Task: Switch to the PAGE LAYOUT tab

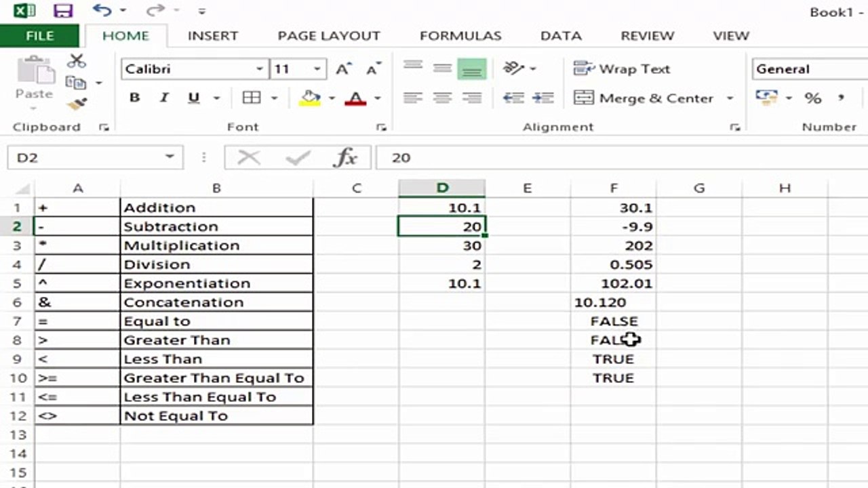Action: pos(329,36)
